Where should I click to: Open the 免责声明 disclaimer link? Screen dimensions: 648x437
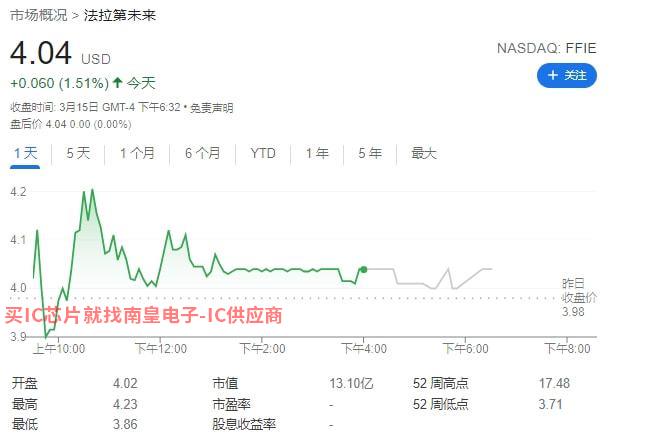212,108
